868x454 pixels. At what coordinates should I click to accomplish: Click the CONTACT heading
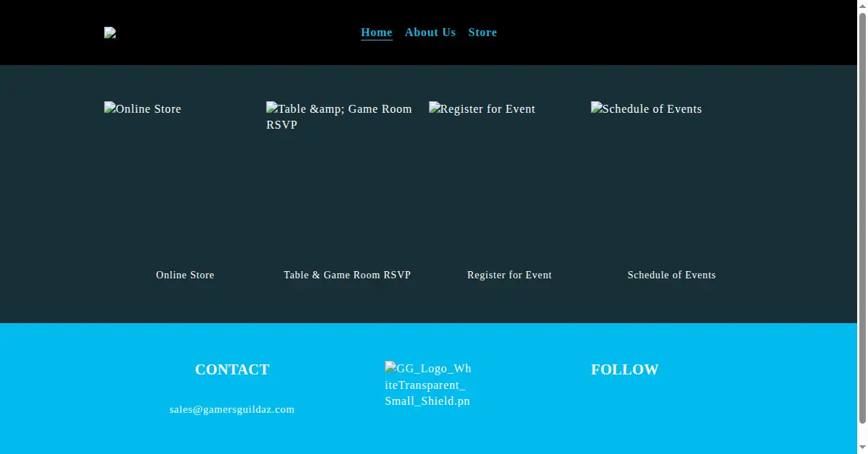click(x=232, y=369)
